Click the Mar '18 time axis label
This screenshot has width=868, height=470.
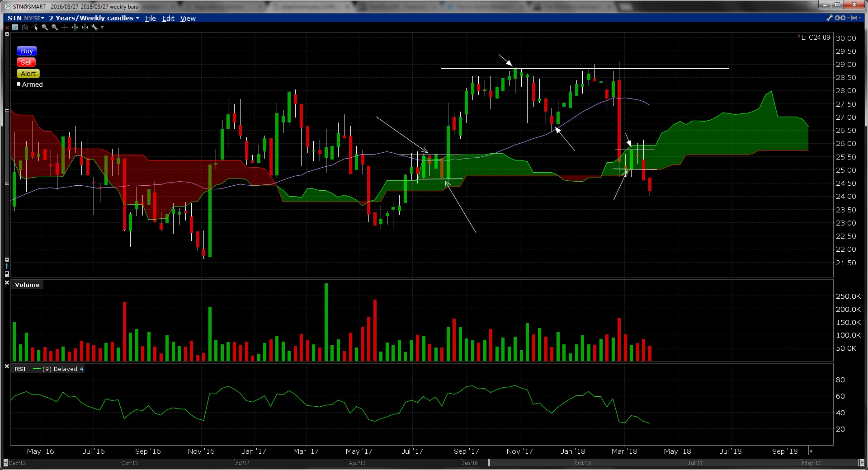tap(624, 451)
